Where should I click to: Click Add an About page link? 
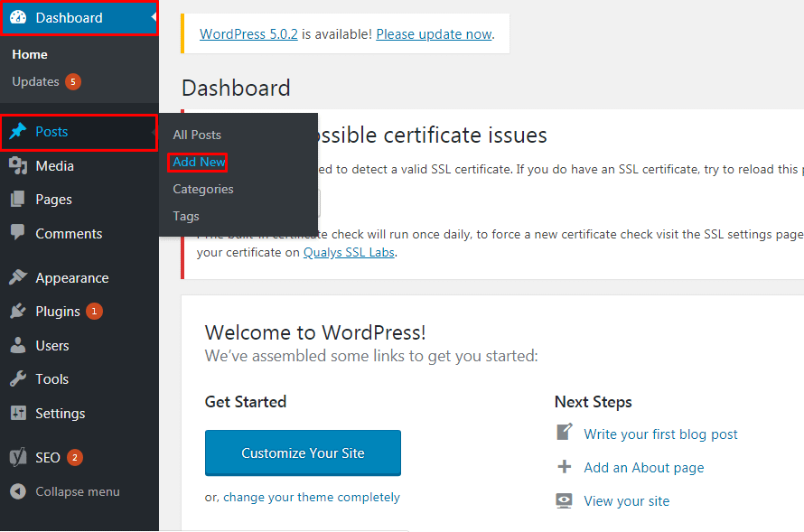coord(644,468)
